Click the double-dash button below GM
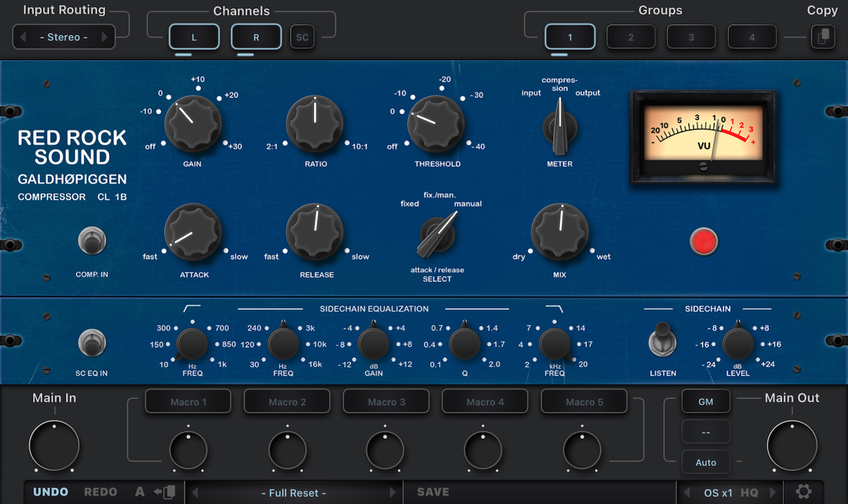The width and height of the screenshot is (848, 504). click(x=706, y=432)
